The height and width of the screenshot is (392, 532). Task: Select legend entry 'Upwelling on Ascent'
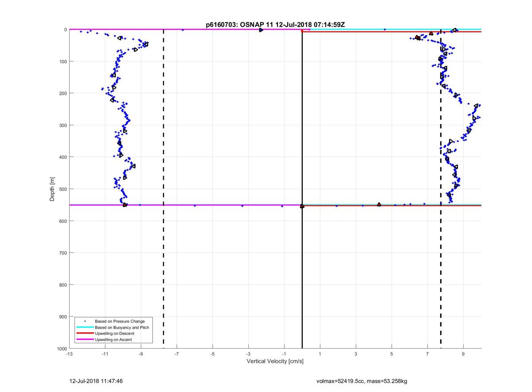(x=113, y=339)
